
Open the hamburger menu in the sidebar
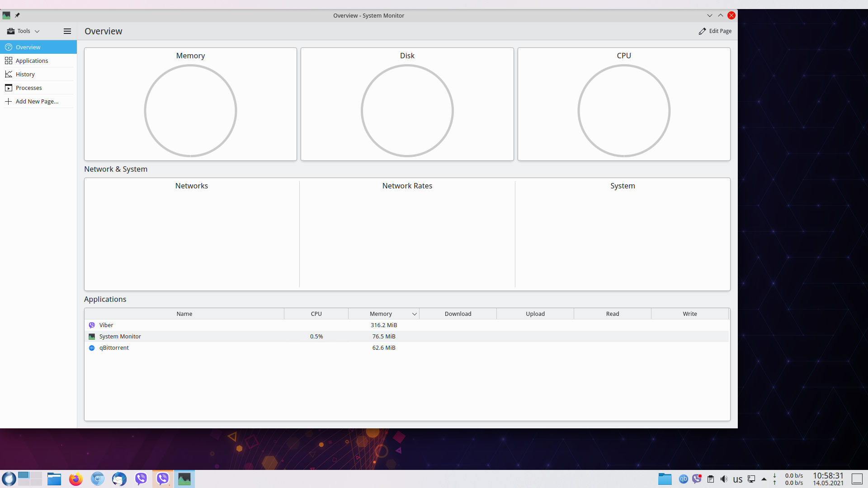(x=67, y=31)
